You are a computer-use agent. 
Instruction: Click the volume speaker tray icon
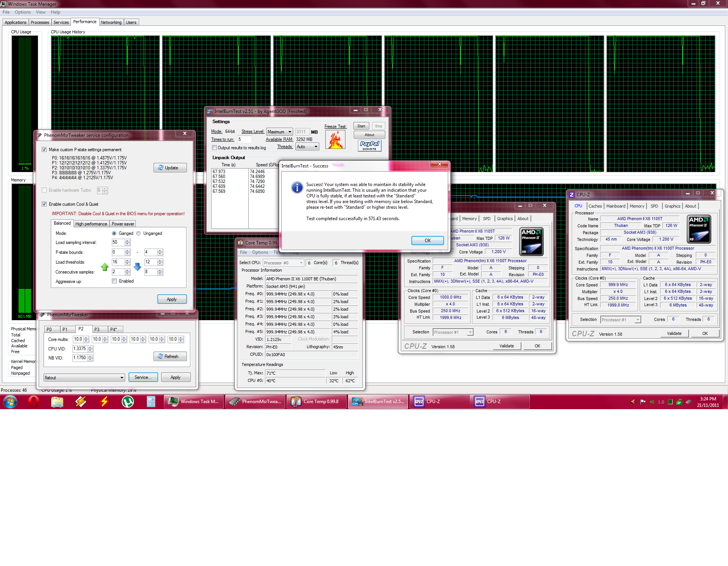[x=633, y=402]
